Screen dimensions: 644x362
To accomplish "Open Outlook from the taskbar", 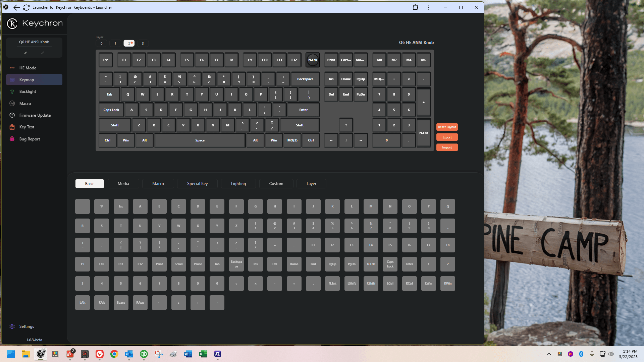I will 129,354.
